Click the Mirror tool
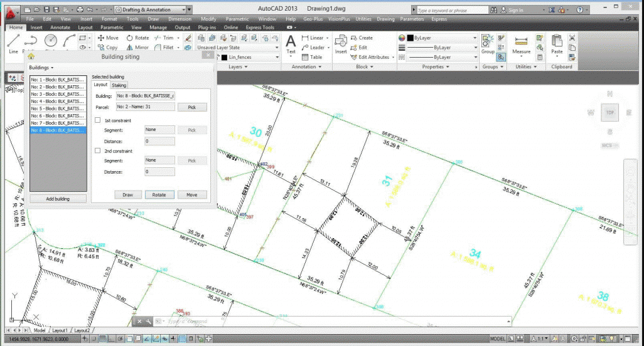This screenshot has height=346, width=644. (x=137, y=48)
